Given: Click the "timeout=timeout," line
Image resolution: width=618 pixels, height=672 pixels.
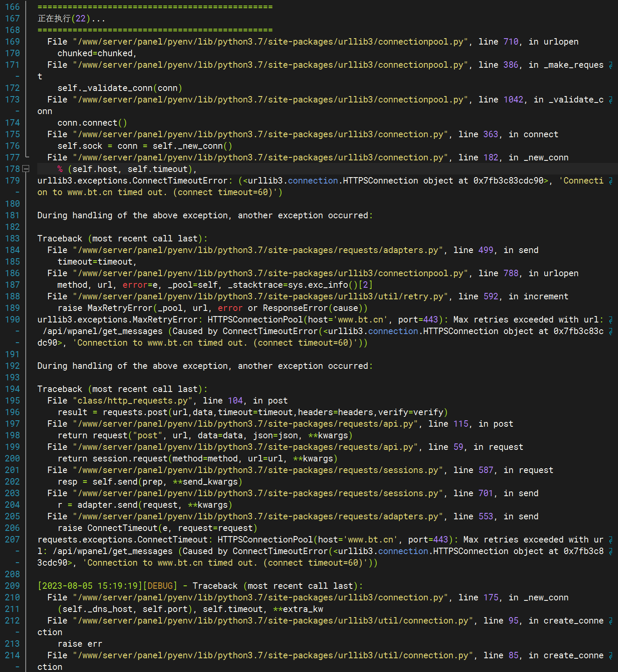Looking at the screenshot, I should pos(97,262).
